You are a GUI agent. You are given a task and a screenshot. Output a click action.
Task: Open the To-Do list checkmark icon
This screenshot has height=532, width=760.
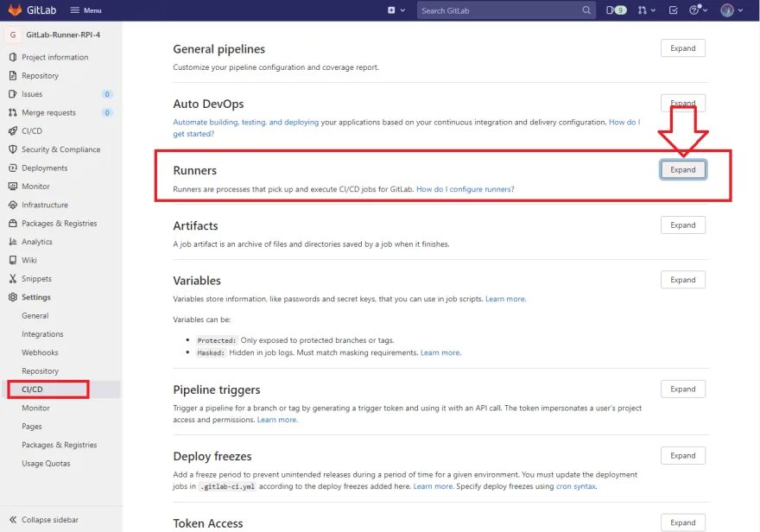coord(674,10)
